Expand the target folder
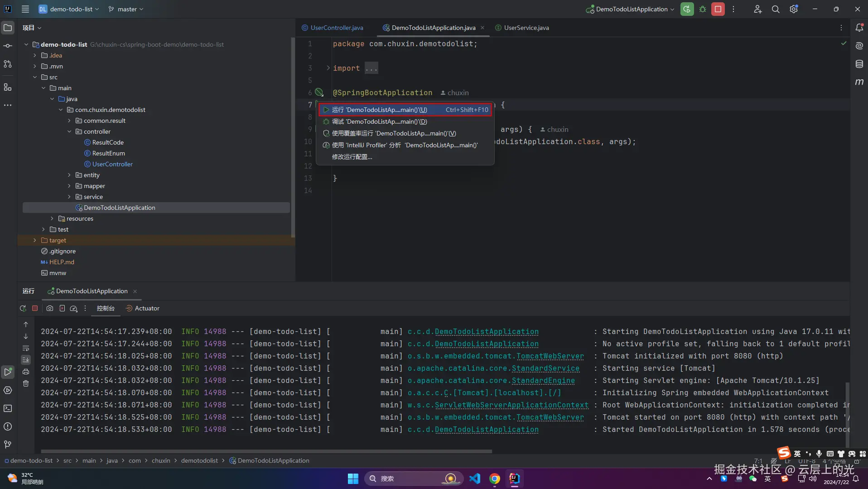The image size is (868, 489). point(35,240)
